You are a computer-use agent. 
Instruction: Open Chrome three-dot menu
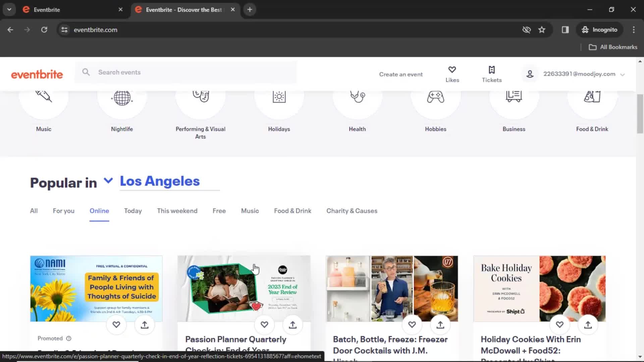point(634,30)
